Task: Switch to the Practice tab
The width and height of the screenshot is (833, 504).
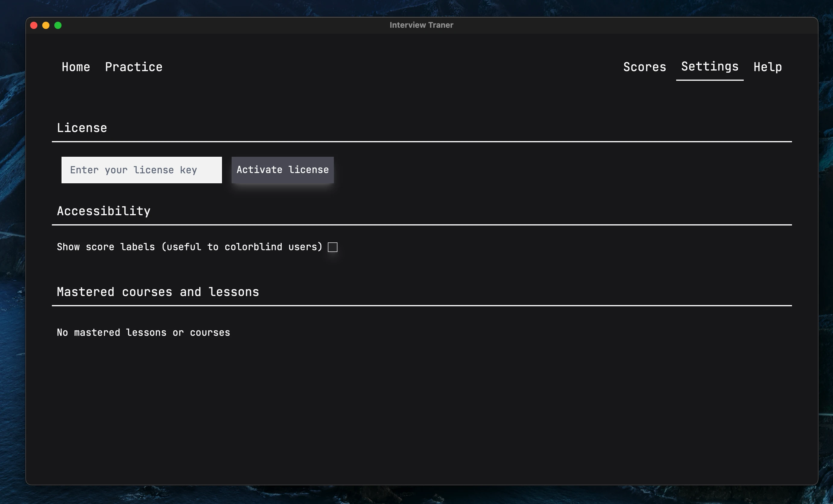Action: (x=134, y=67)
